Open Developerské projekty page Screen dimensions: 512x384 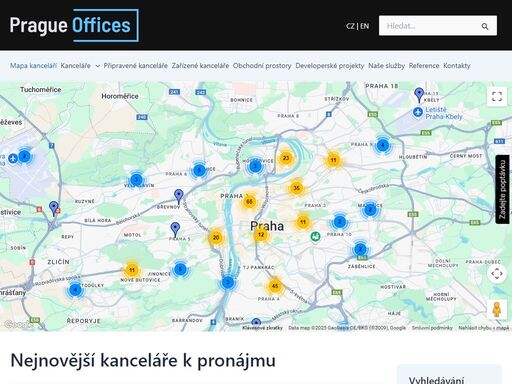point(330,66)
